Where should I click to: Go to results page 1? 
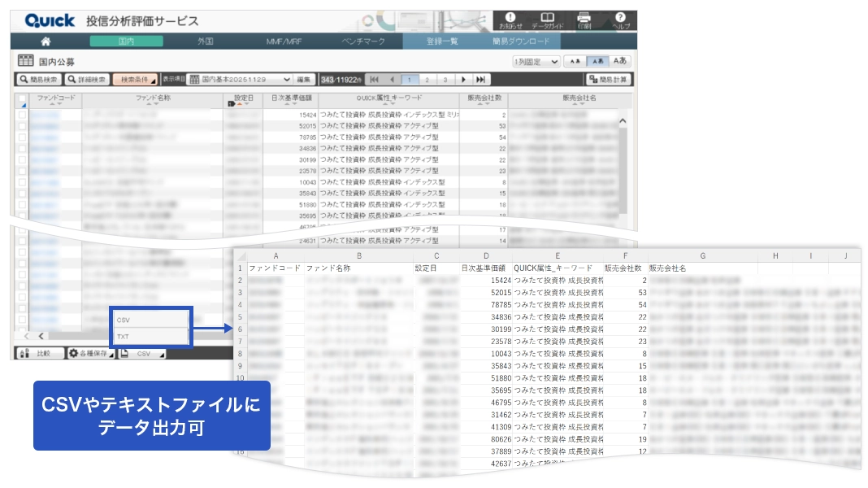410,80
